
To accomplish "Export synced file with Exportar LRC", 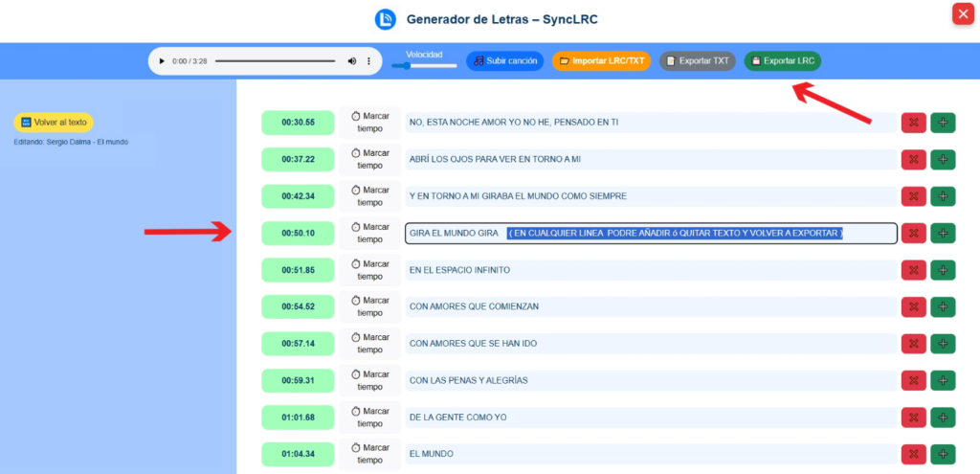I will 782,61.
